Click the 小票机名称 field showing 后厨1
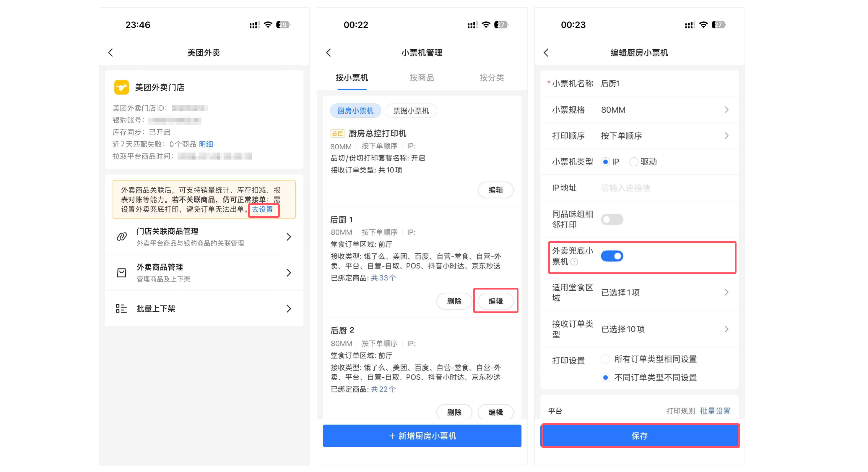The image size is (868, 472). pyautogui.click(x=639, y=83)
